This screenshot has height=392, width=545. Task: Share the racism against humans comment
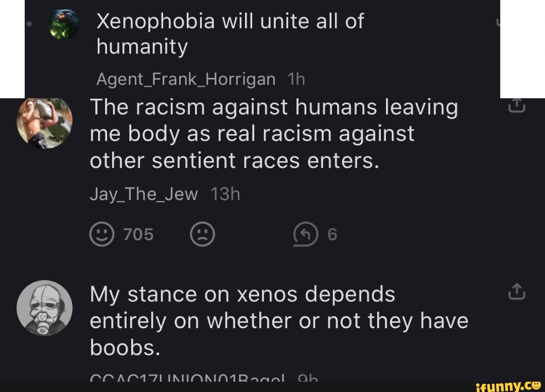[517, 105]
